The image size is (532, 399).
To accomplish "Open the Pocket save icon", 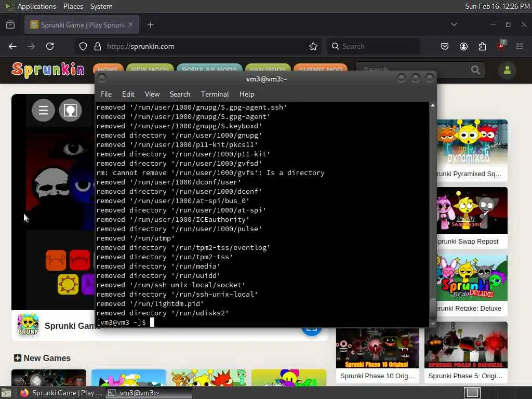I will click(445, 46).
